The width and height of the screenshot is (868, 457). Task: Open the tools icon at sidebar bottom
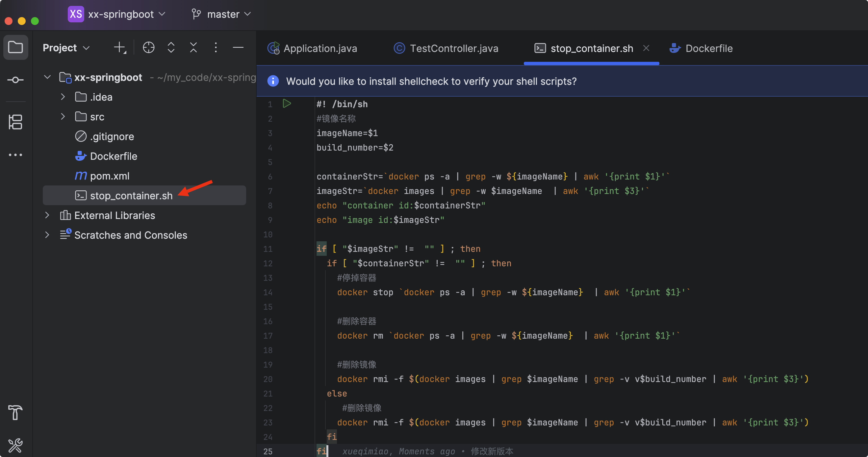coord(15,445)
